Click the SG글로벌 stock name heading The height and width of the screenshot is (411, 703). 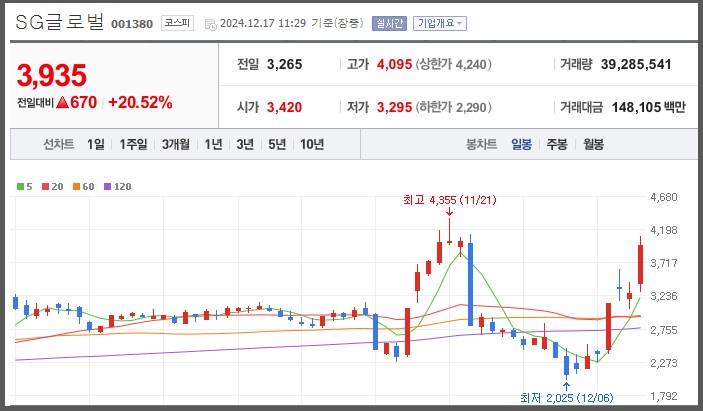60,22
